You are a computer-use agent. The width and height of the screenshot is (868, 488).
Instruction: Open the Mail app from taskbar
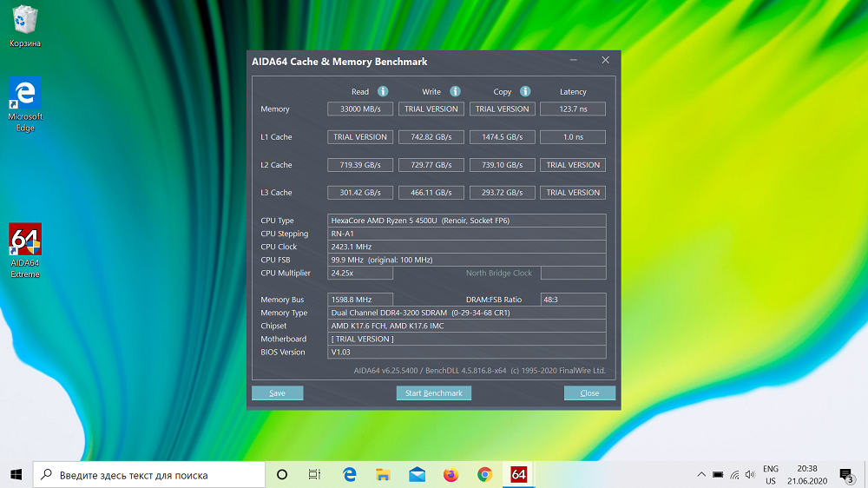click(417, 475)
